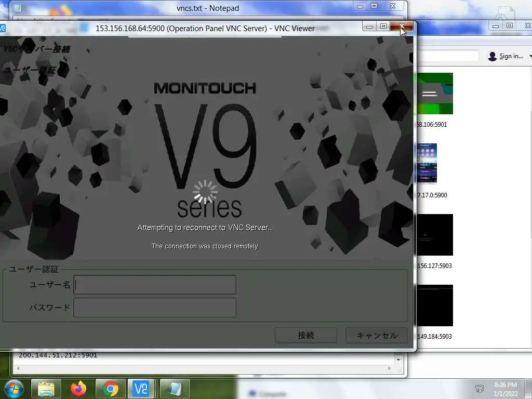Image resolution: width=532 pixels, height=399 pixels.
Task: Click the パスワード password input field
Action: (155, 308)
